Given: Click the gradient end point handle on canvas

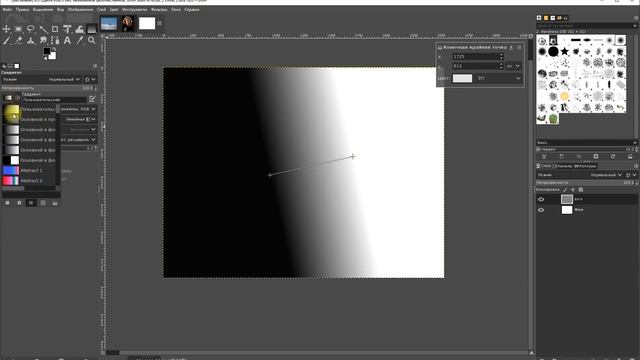Looking at the screenshot, I should 353,156.
